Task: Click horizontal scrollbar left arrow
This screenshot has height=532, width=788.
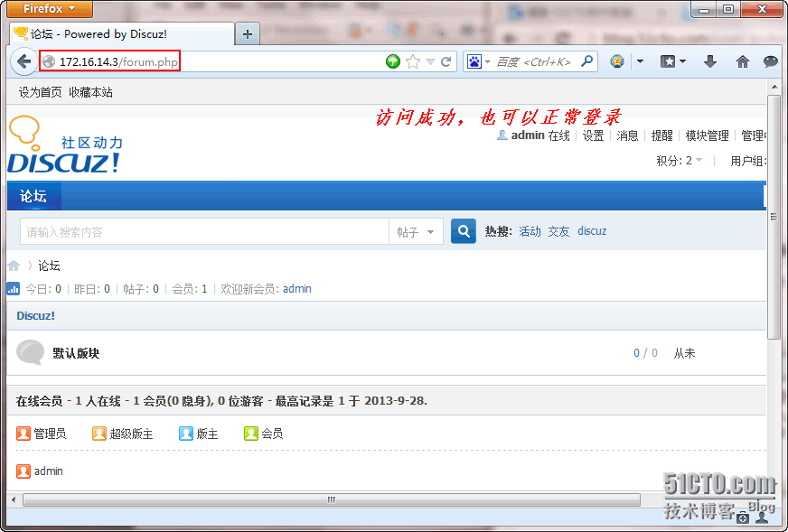Action: [14, 499]
